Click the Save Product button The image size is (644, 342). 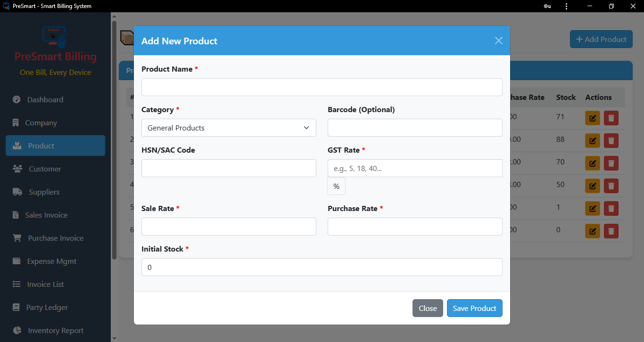(x=474, y=308)
